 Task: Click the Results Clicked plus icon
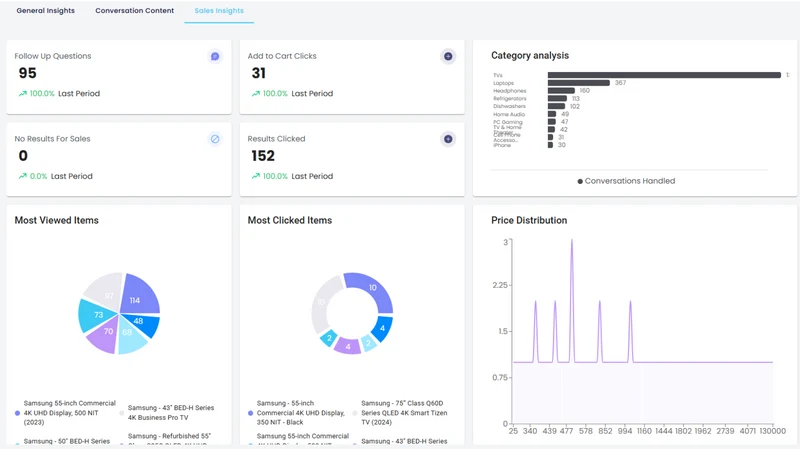click(448, 139)
